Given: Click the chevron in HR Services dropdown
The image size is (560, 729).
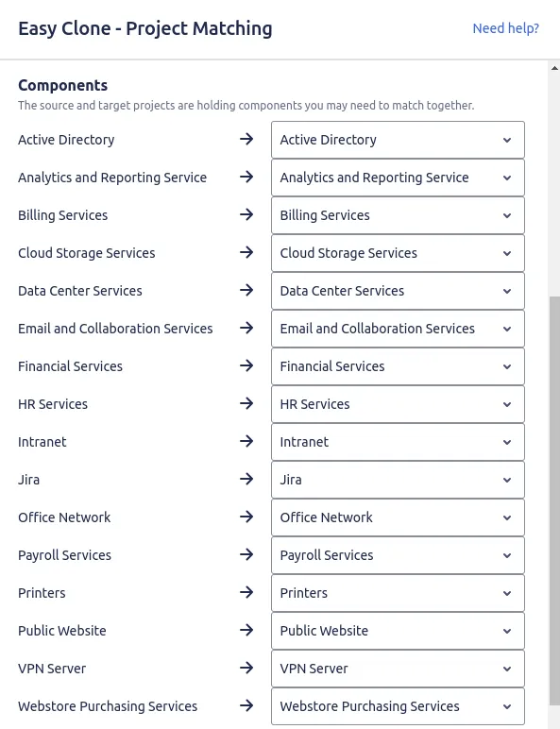Looking at the screenshot, I should 507,404.
